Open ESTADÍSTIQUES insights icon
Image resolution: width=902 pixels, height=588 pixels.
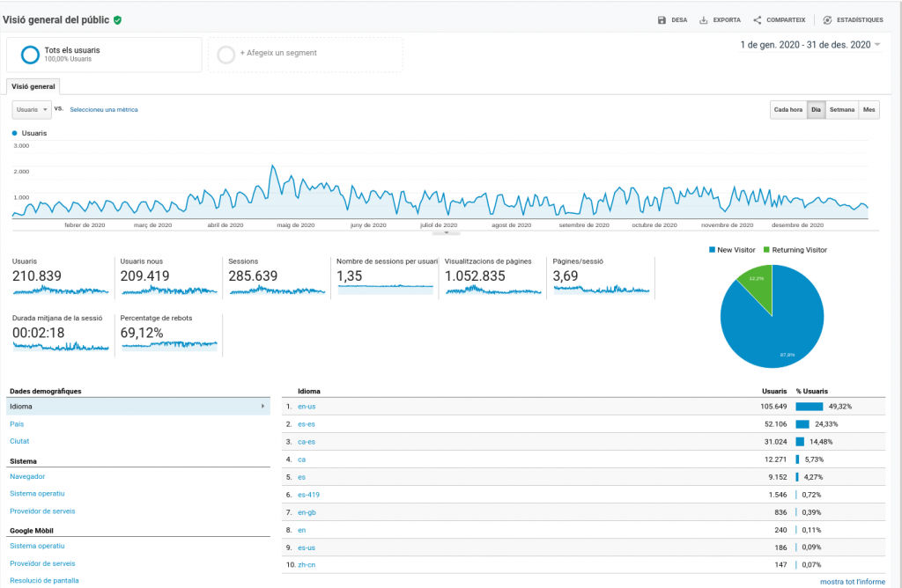(x=827, y=20)
